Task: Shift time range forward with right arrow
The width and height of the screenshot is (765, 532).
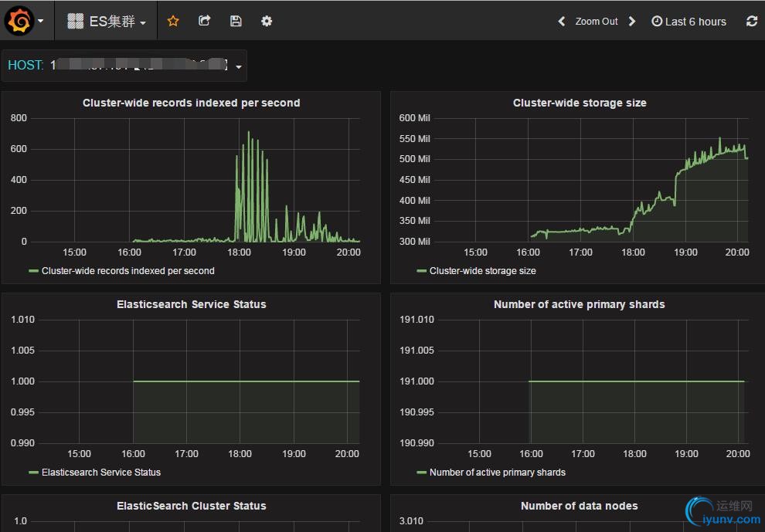Action: pos(632,22)
